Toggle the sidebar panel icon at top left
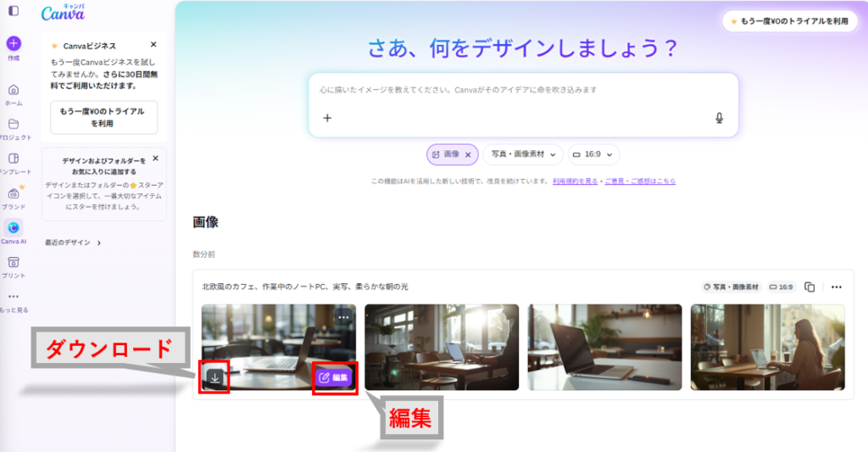 [14, 11]
